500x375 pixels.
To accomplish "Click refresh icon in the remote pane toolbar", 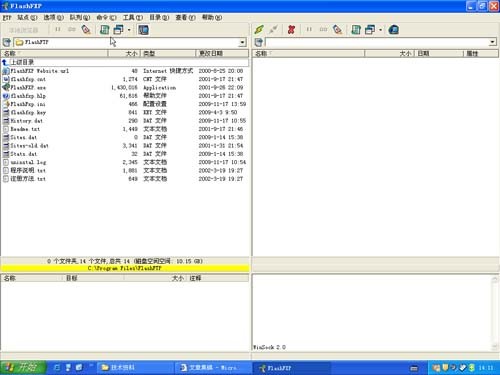I will (356, 30).
